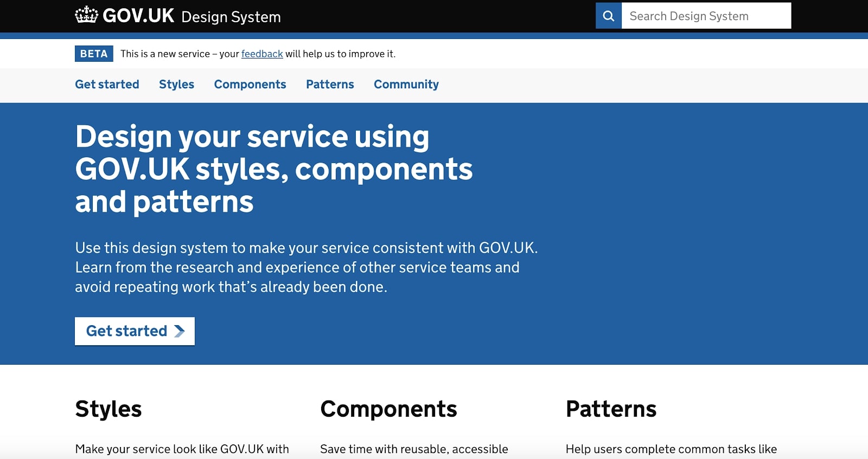Click the "Design your service using" main heading
The width and height of the screenshot is (868, 459).
274,169
